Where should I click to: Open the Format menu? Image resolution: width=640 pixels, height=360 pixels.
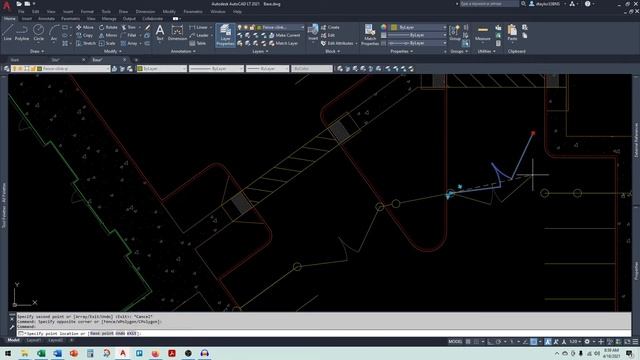click(87, 11)
